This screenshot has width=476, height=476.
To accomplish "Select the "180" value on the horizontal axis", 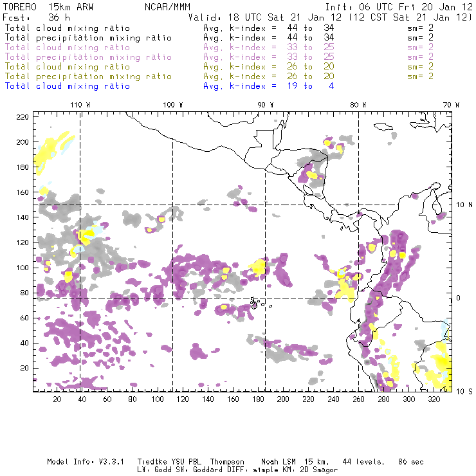I will coord(258,399).
